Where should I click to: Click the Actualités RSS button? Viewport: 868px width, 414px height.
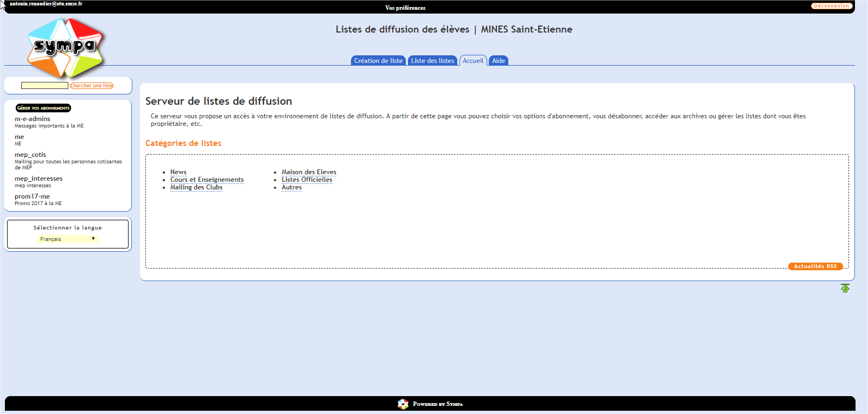click(815, 266)
